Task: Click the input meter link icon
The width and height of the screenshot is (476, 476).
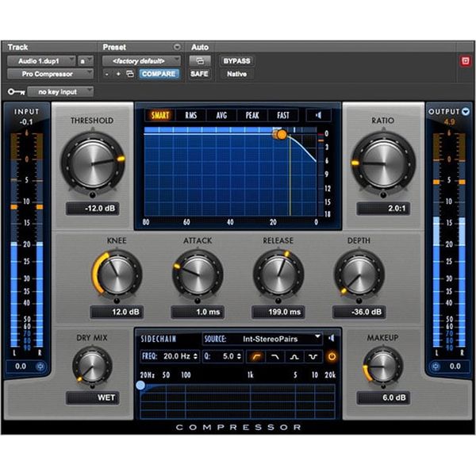Action: [x=40, y=367]
